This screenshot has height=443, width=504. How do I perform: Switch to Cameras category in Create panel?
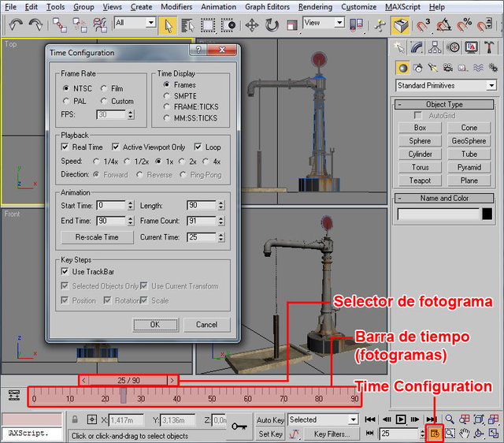(447, 68)
